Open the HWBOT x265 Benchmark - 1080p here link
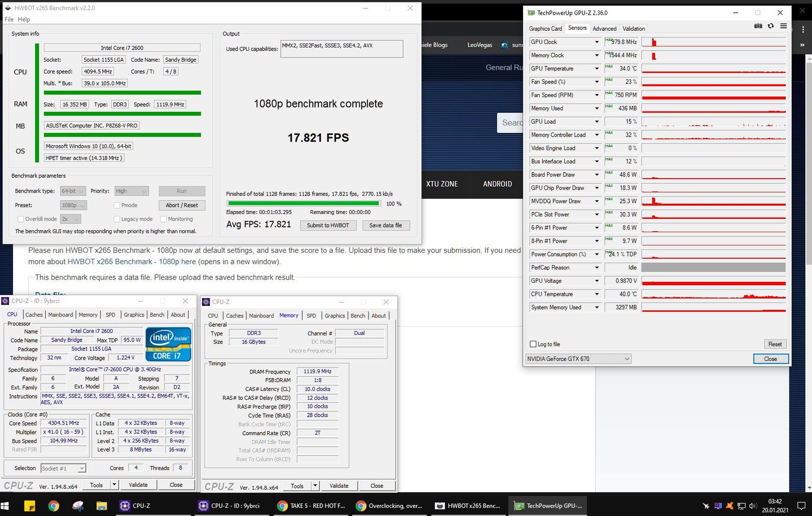This screenshot has height=516, width=812. click(132, 262)
